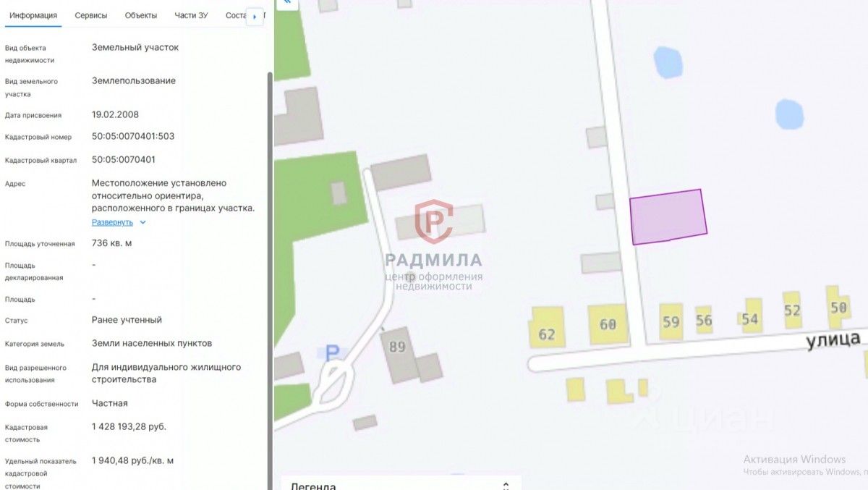Click the area value 736 кв. м
868x490 pixels.
pos(112,243)
